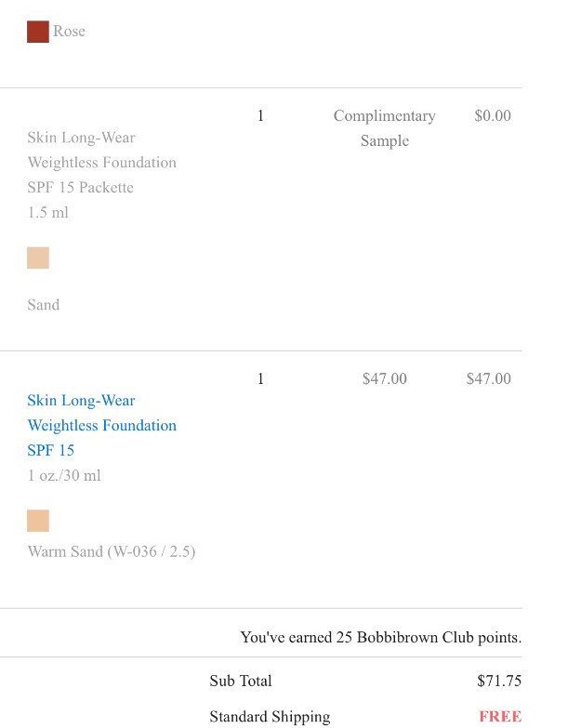Click the Complimentary Sample label
This screenshot has height=728, width=581.
[x=385, y=128]
